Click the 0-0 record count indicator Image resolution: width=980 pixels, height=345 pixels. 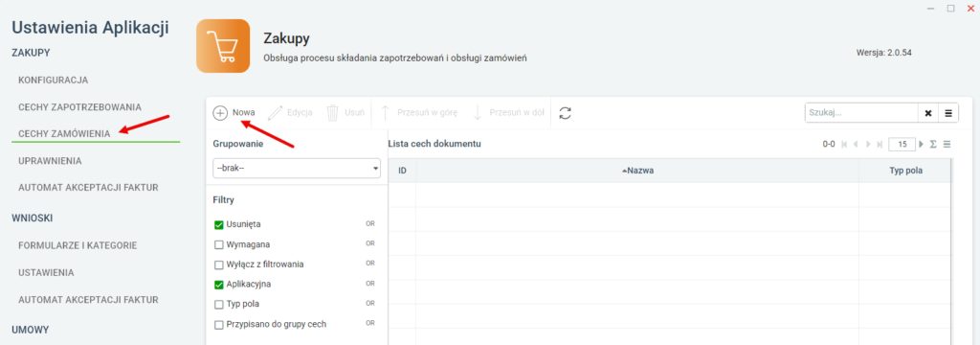[x=829, y=144]
